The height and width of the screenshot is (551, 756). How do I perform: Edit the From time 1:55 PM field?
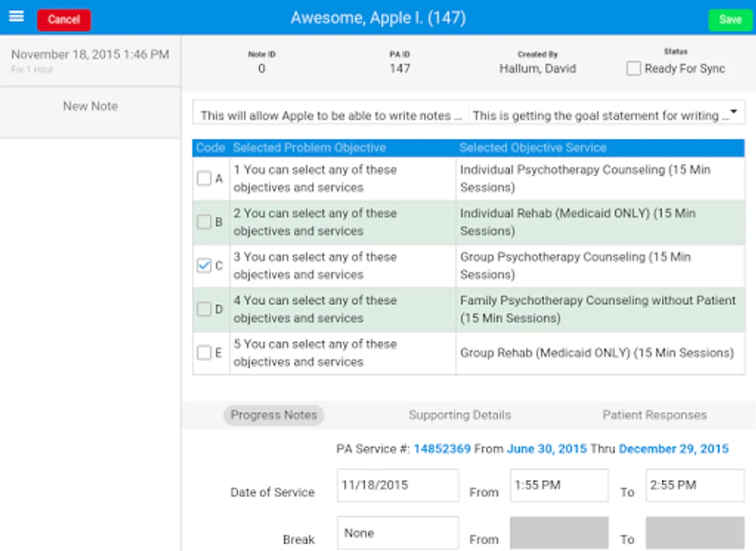click(x=559, y=485)
